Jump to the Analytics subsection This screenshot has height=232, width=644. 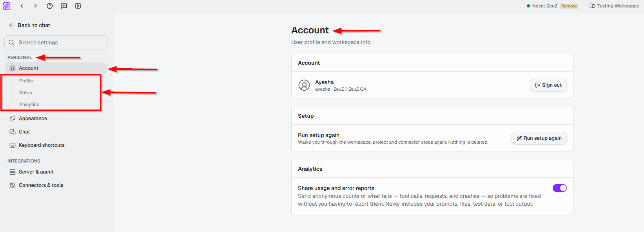(29, 104)
